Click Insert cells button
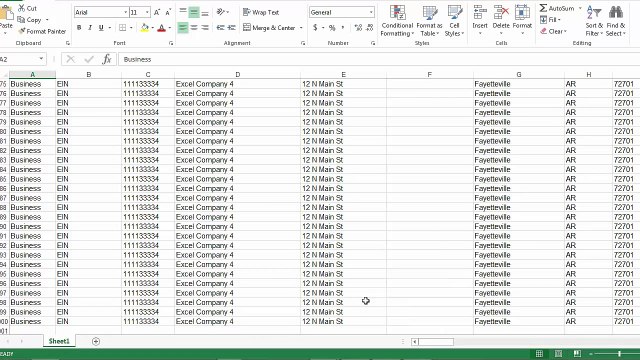The image size is (640, 360). point(480,20)
